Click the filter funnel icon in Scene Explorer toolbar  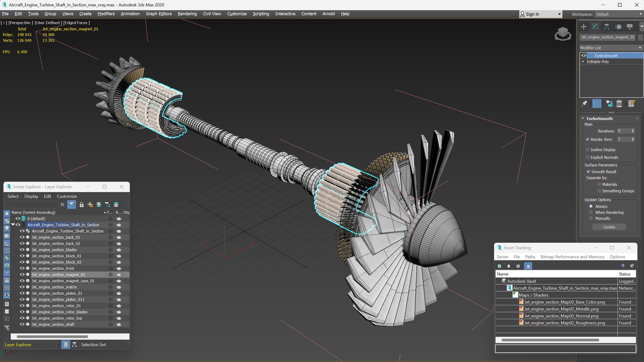pos(71,204)
